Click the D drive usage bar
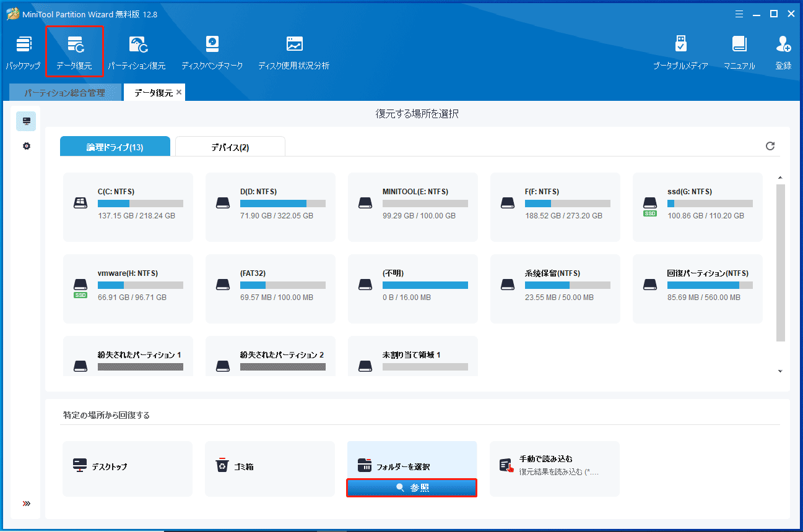Viewport: 803px width, 532px height. (283, 204)
